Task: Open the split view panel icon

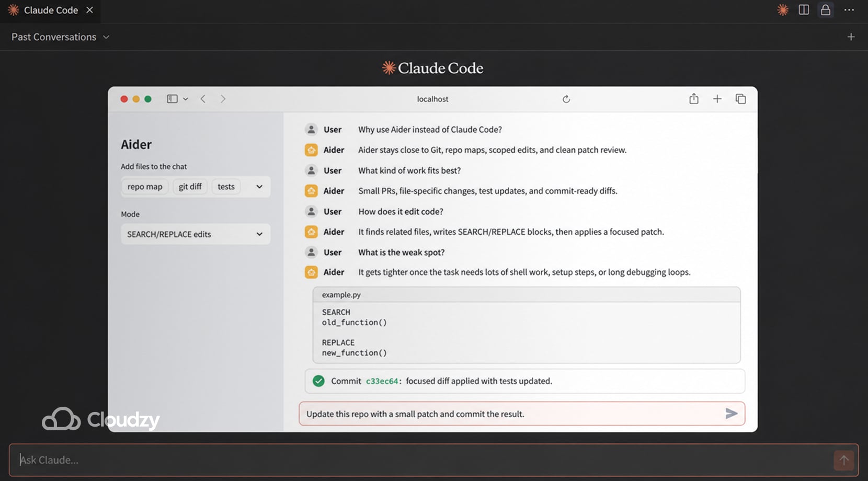Action: pyautogui.click(x=804, y=10)
